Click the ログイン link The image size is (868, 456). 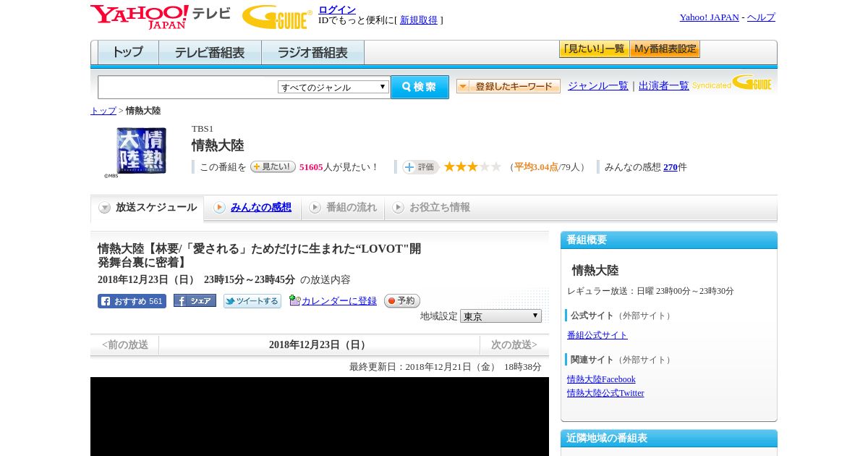coord(337,9)
